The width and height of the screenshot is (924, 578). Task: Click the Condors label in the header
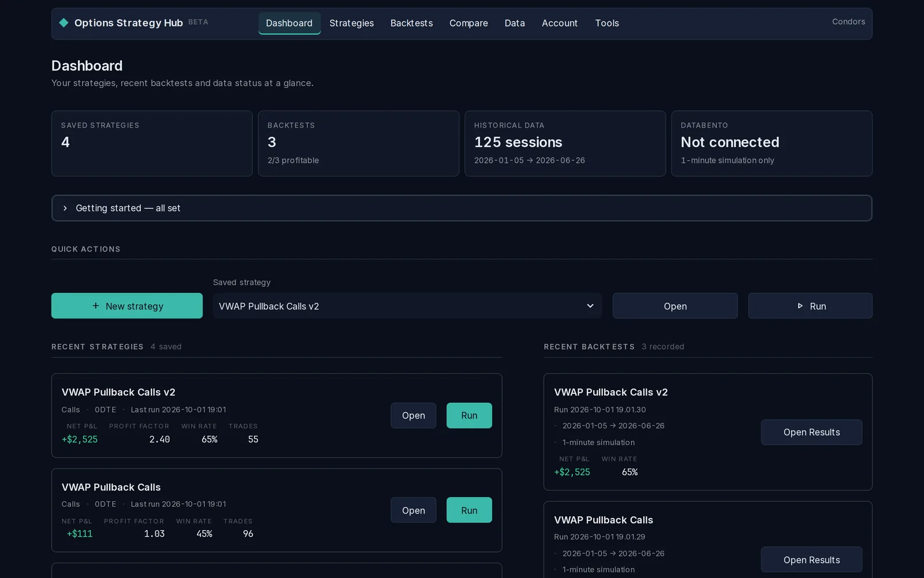[x=848, y=22]
